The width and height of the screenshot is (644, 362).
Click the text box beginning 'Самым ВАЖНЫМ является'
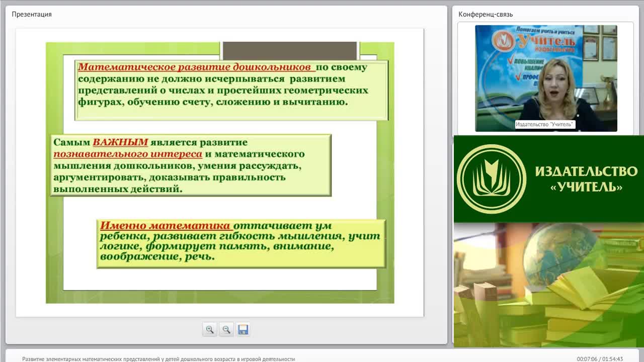pyautogui.click(x=191, y=165)
